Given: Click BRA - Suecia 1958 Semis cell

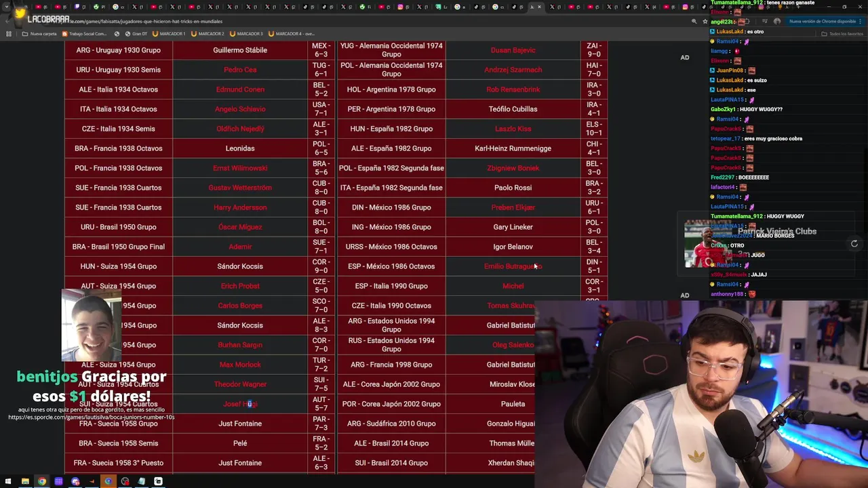Looking at the screenshot, I should click(119, 443).
